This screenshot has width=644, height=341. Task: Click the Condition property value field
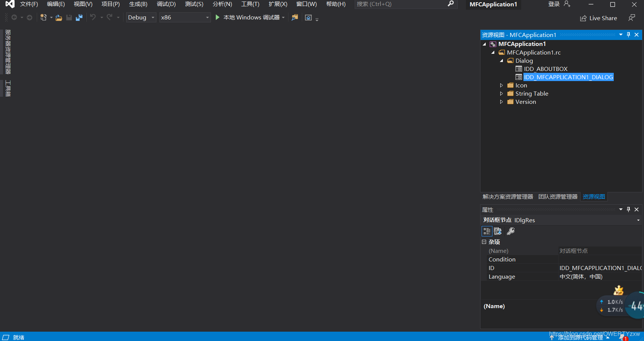[x=600, y=259]
